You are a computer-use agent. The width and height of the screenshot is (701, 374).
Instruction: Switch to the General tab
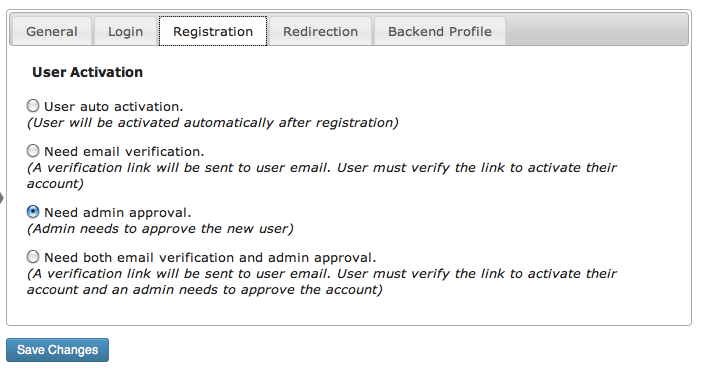51,31
